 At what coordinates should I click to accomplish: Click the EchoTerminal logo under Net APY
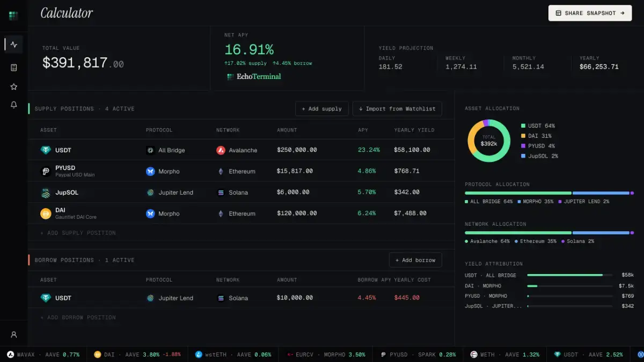click(x=253, y=77)
